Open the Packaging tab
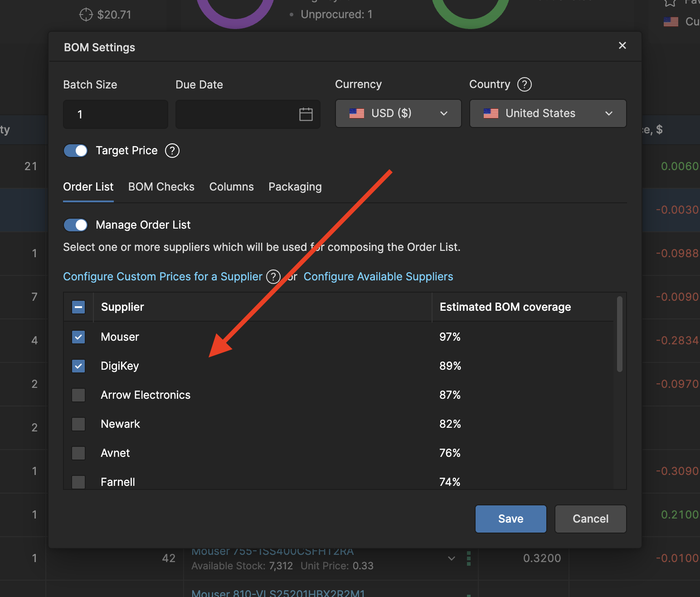The image size is (700, 597). point(295,187)
